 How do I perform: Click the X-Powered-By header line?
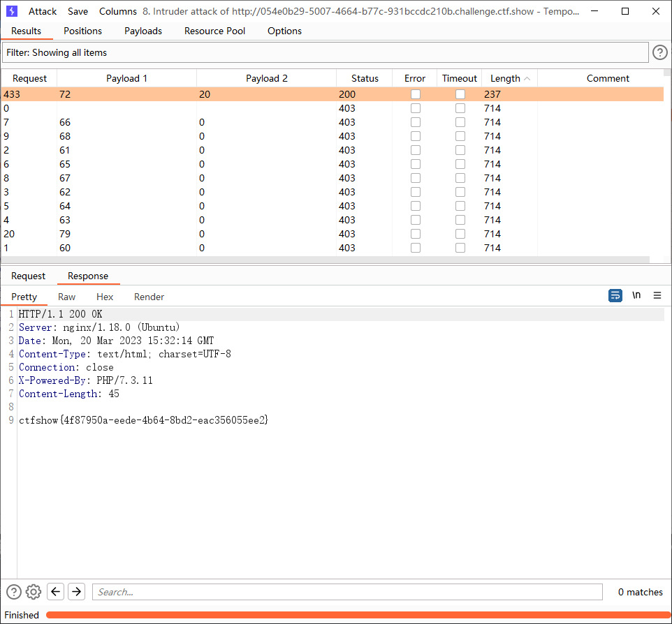(x=86, y=380)
